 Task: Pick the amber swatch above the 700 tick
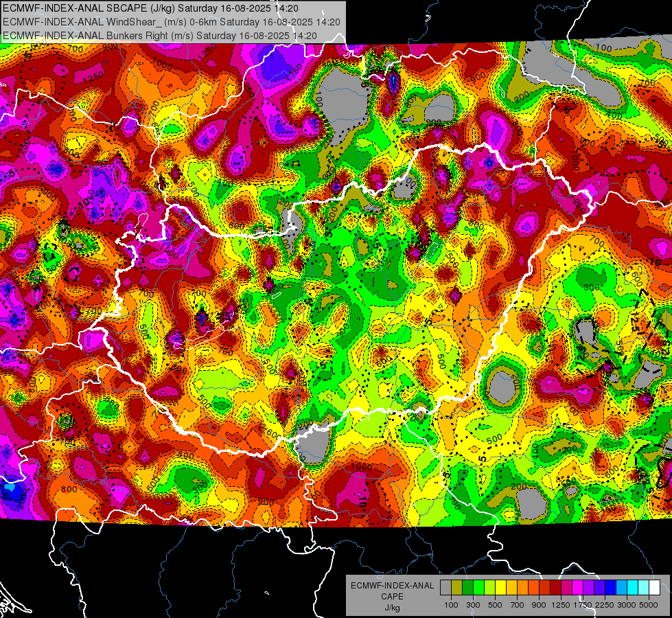click(511, 588)
